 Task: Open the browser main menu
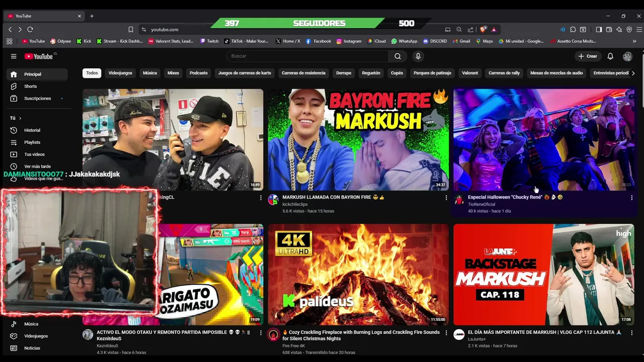click(639, 30)
